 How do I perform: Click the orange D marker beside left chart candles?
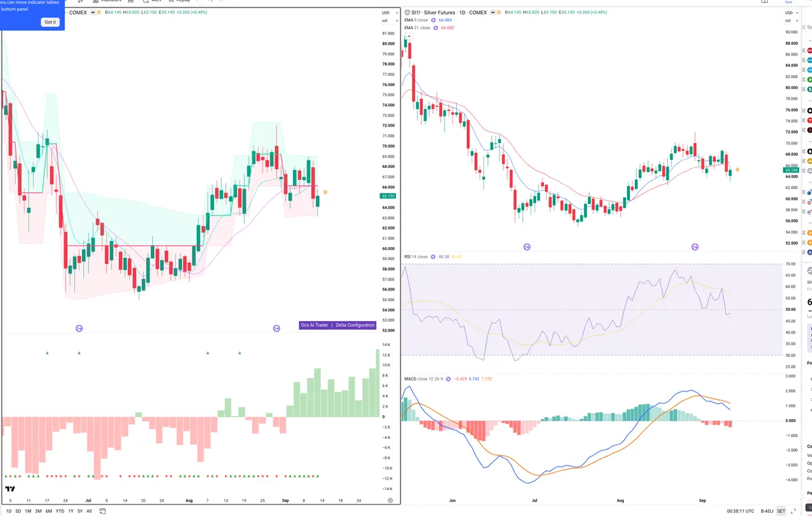pos(325,192)
